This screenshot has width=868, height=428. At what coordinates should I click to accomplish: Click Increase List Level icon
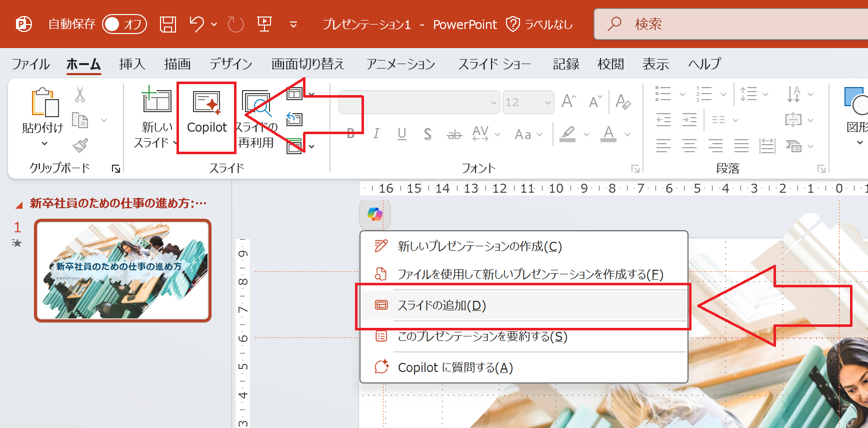coord(689,120)
